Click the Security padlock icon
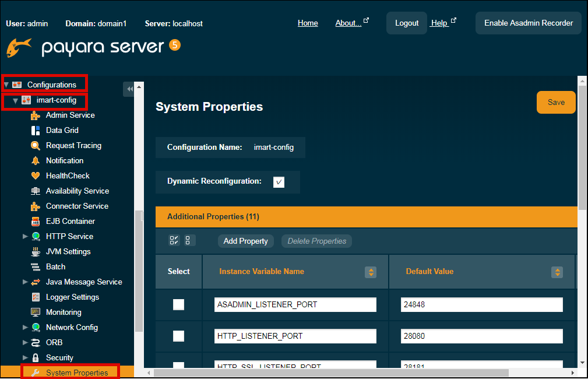588x379 pixels. (x=36, y=358)
